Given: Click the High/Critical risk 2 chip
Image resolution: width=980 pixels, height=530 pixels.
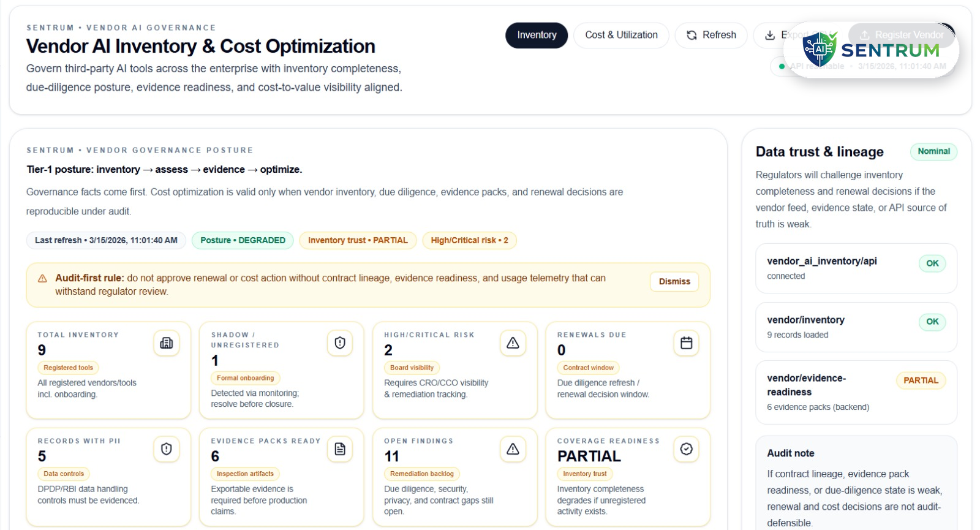Looking at the screenshot, I should 469,240.
